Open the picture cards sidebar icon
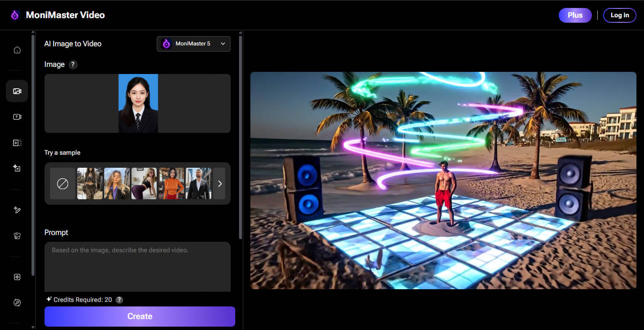 tap(17, 236)
